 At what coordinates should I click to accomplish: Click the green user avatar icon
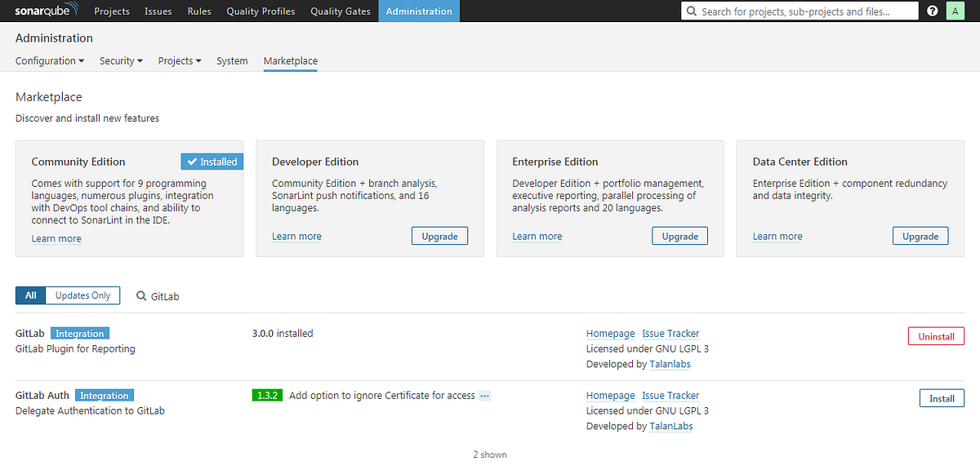click(x=955, y=11)
